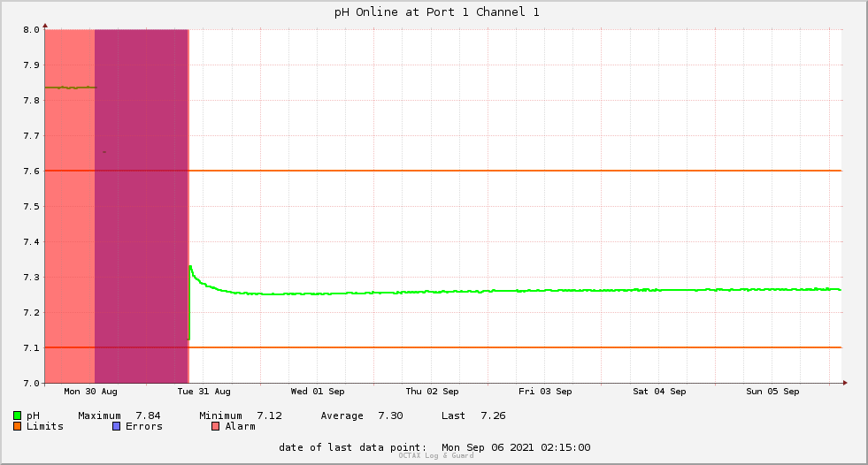Click the Average value 7.30

click(391, 415)
